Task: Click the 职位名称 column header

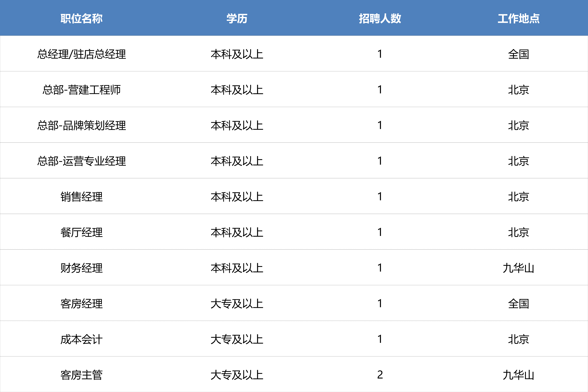Action: click(x=81, y=19)
